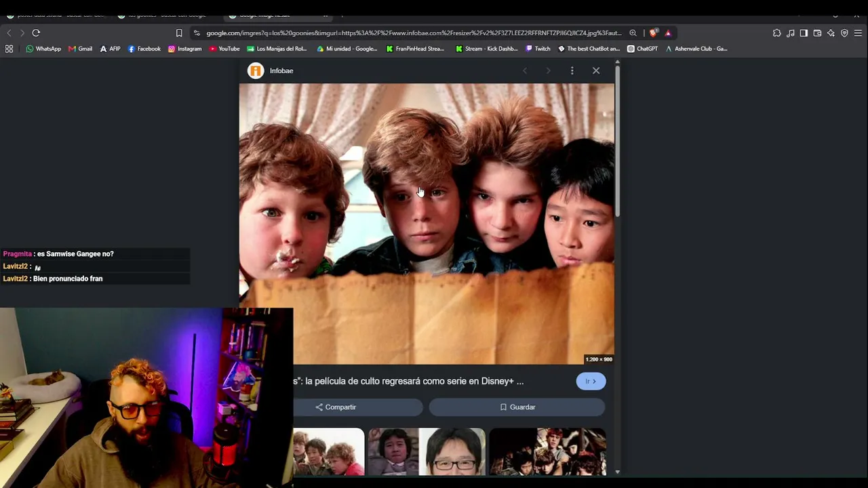This screenshot has width=868, height=488.
Task: Open the Leo AI sparkle icon
Action: [x=831, y=33]
